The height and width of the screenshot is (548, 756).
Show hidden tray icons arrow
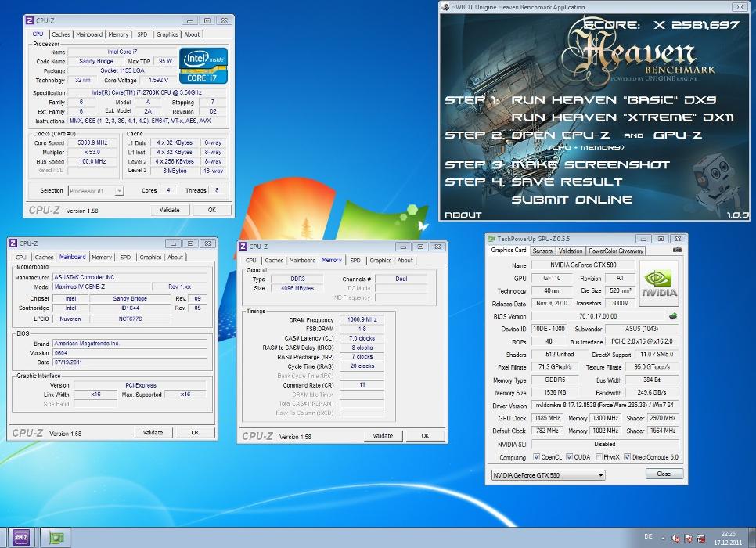click(663, 538)
